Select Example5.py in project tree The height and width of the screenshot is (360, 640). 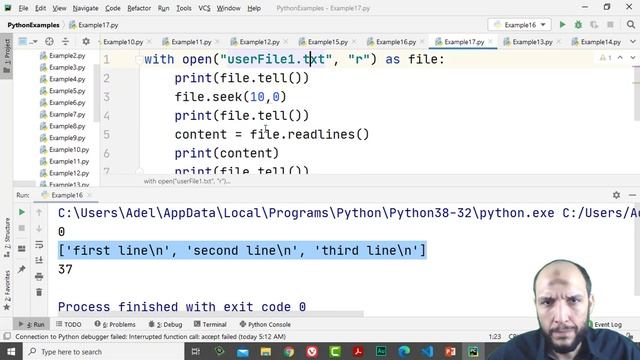62,91
